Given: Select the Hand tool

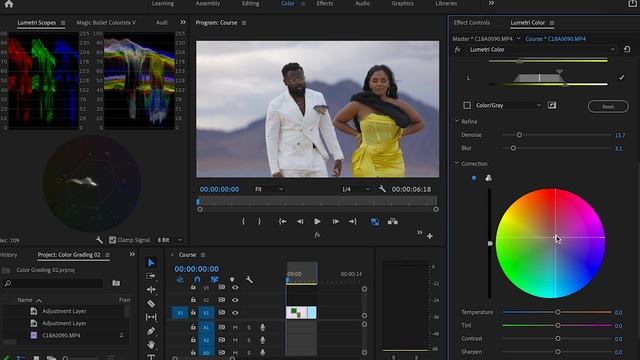Looking at the screenshot, I should click(x=151, y=344).
